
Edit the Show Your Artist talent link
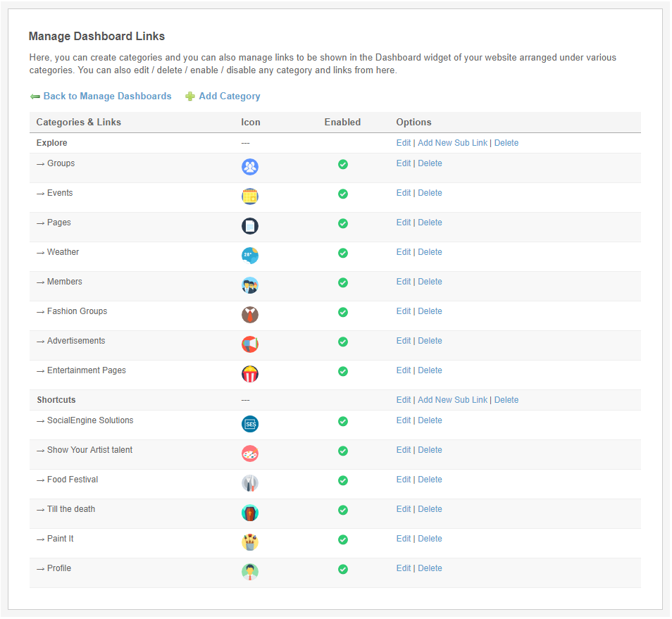(x=403, y=450)
